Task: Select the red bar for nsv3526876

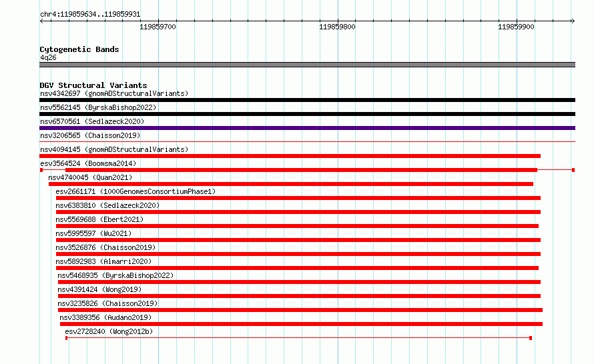Action: click(x=298, y=254)
